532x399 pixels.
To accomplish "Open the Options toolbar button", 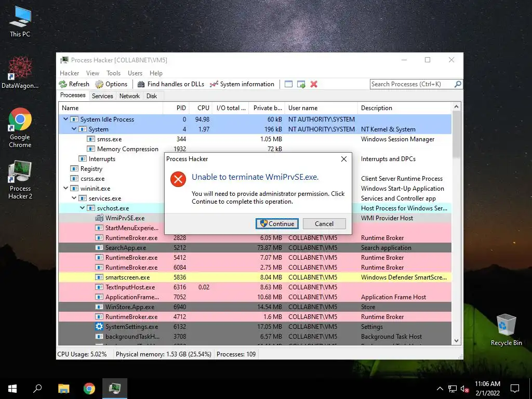I will 111,84.
